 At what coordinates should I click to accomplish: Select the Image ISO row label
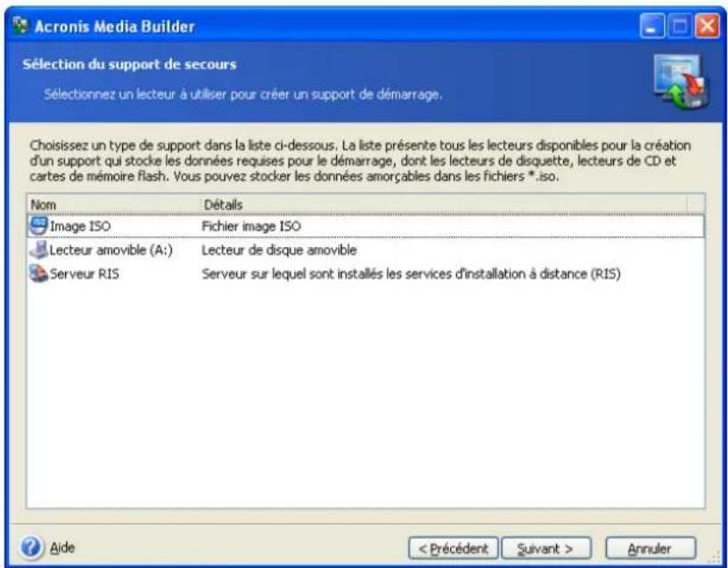coord(80,226)
